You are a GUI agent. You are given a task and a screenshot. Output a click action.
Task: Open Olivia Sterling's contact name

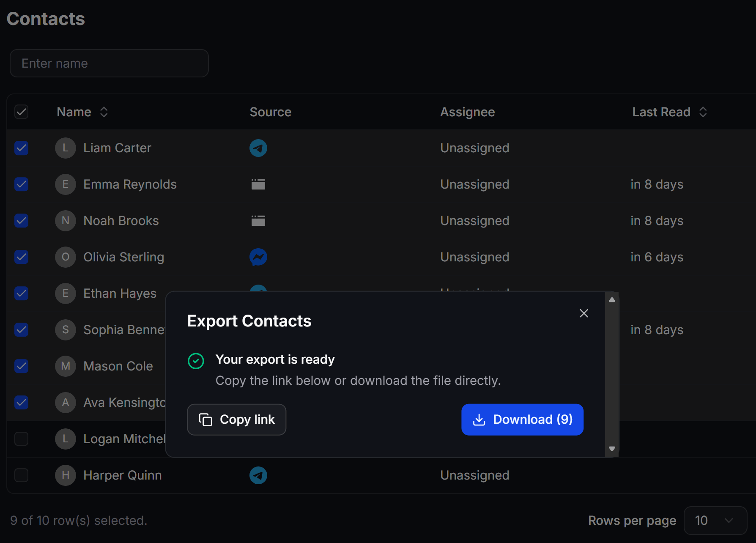[x=123, y=257]
